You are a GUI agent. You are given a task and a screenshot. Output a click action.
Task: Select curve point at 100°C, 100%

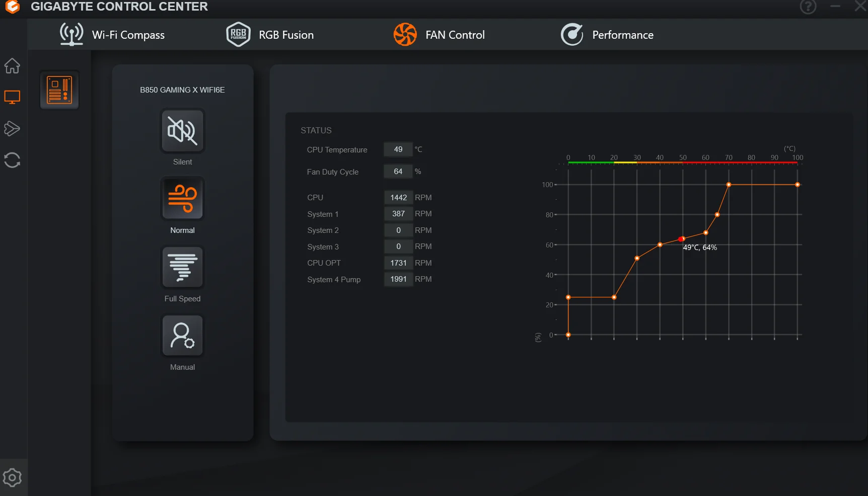pos(798,185)
